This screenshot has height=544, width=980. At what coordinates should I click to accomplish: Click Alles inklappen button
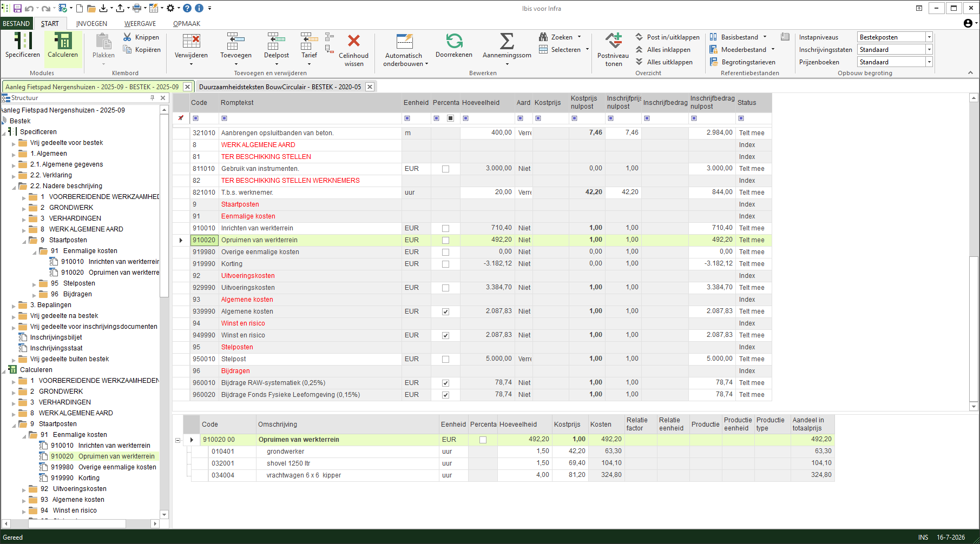[663, 49]
